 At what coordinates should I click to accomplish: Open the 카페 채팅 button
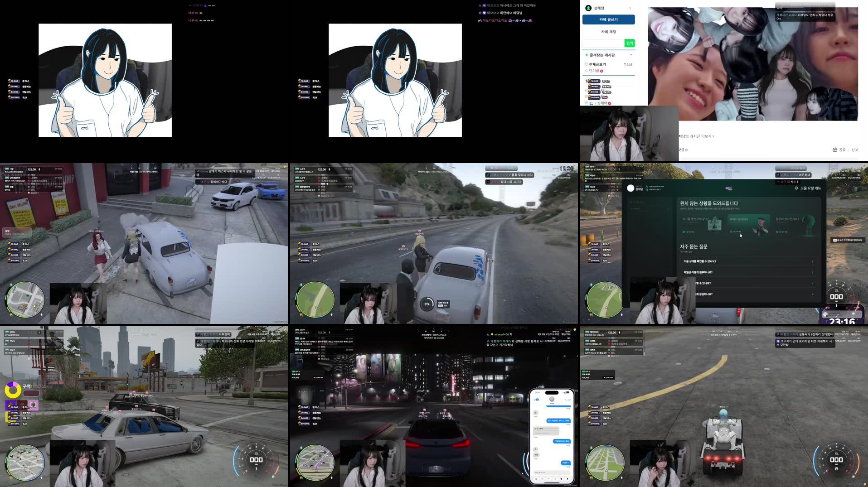[608, 32]
